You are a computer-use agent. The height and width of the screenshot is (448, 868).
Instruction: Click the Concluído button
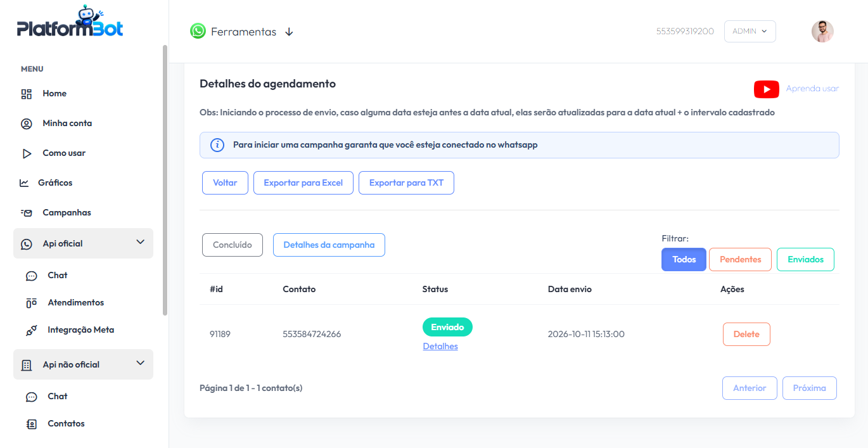point(233,245)
